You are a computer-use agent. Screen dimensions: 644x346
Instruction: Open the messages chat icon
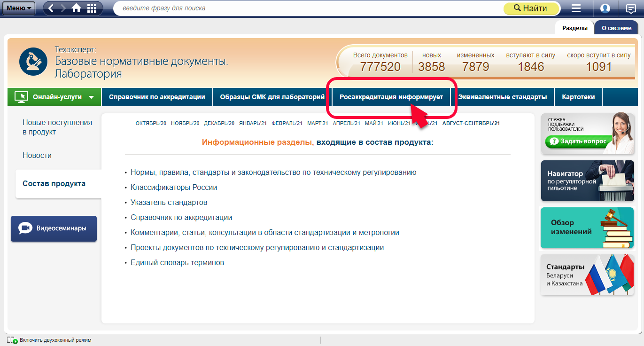[630, 8]
